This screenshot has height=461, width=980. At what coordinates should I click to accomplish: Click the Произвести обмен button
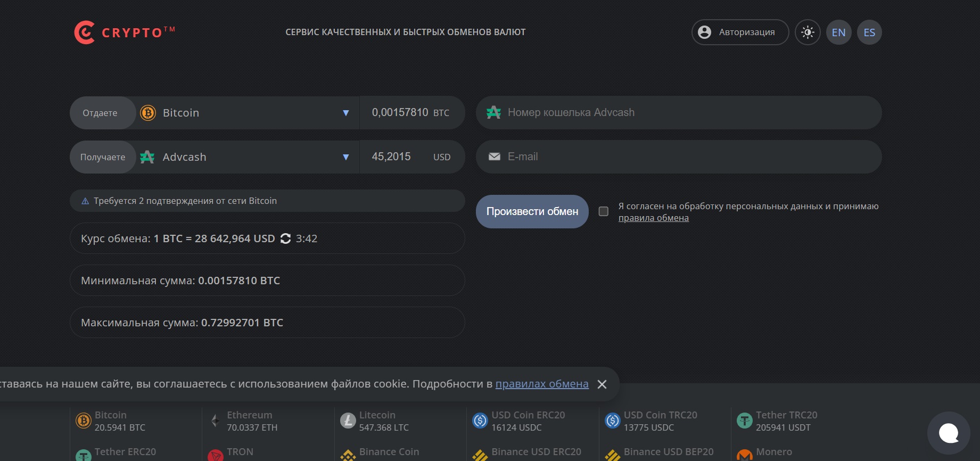coord(532,212)
